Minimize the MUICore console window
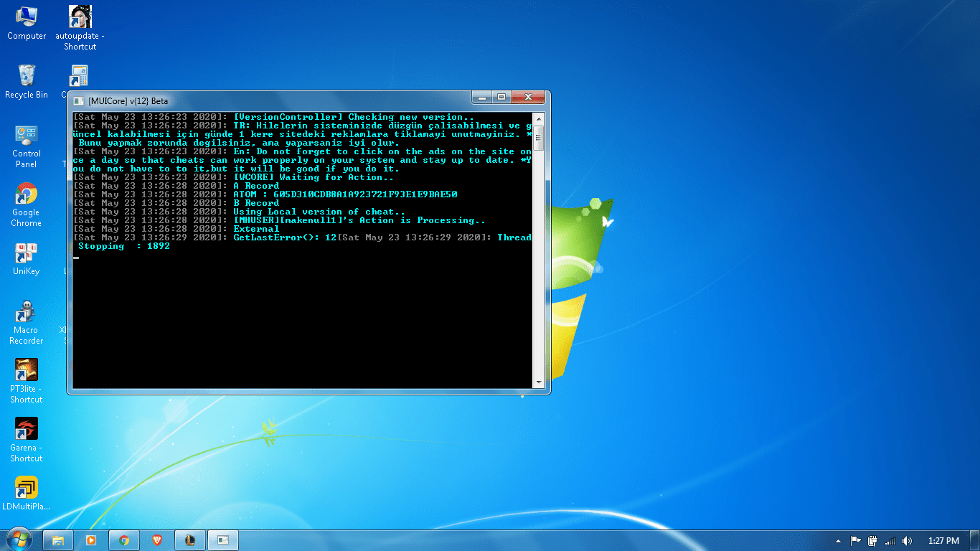The width and height of the screenshot is (980, 551). [481, 98]
